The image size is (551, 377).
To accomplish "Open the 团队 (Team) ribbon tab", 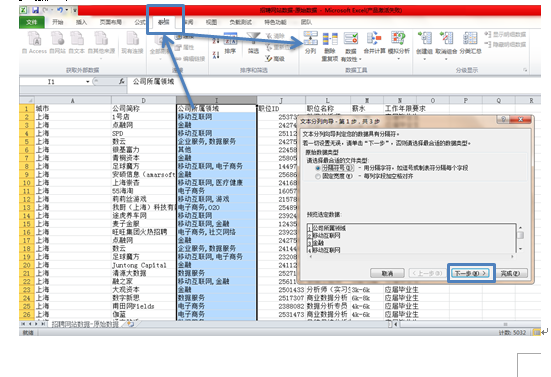I will (306, 22).
